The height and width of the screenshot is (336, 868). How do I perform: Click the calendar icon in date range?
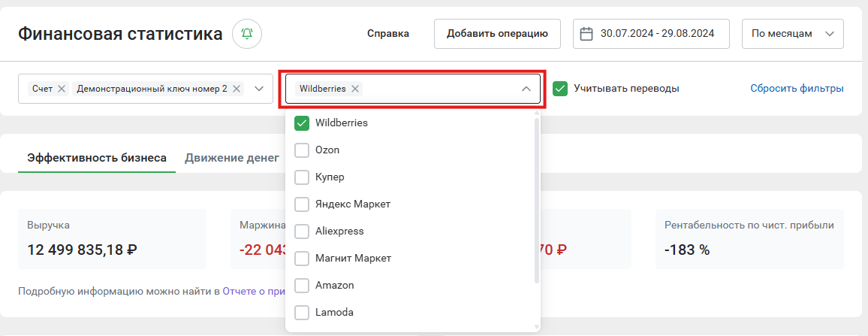586,34
